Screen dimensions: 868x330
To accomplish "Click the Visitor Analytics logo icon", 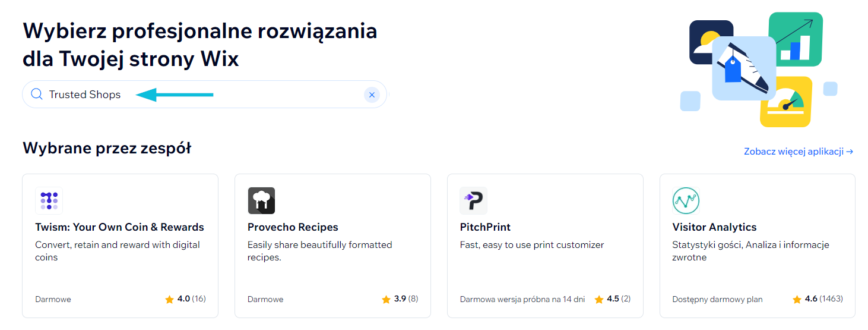I will pos(686,200).
